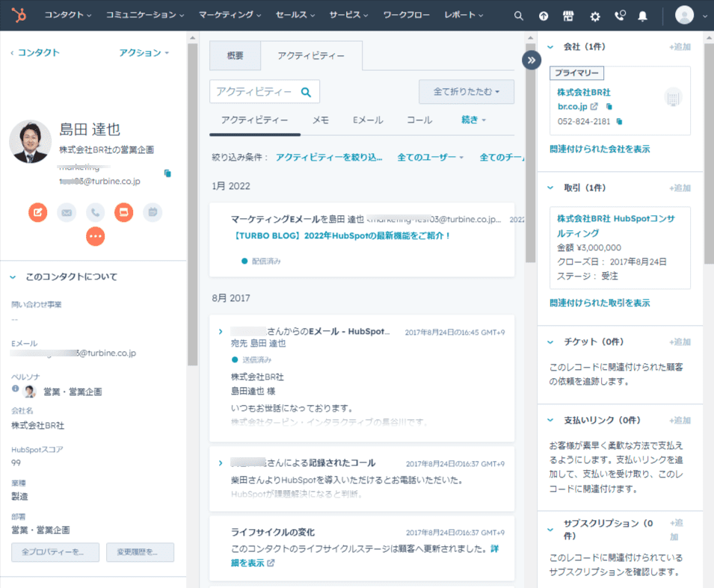Image resolution: width=714 pixels, height=588 pixels.
Task: Open the HubSpotコンサルティング deal link
Action: (615, 226)
